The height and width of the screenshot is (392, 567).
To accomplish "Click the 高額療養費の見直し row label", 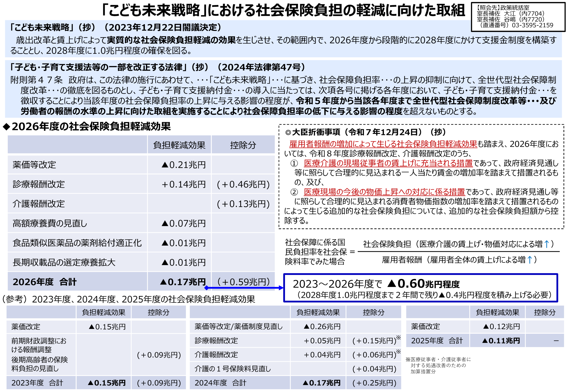I will 50,223.
